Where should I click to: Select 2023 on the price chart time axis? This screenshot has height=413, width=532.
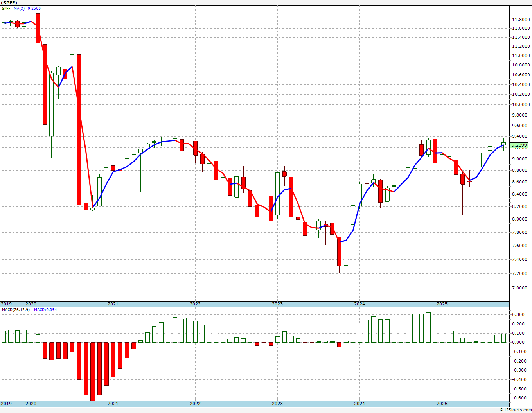pyautogui.click(x=277, y=304)
